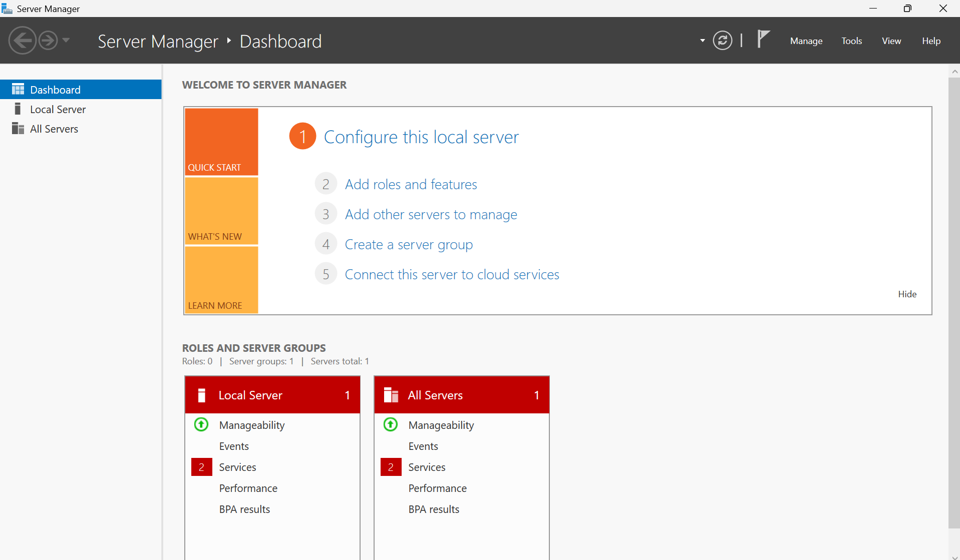
Task: Open Events in Local Server tile
Action: coord(234,446)
